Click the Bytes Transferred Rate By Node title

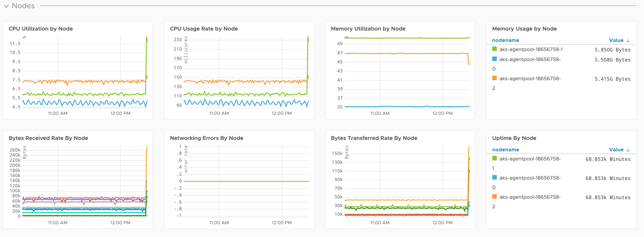click(x=374, y=138)
